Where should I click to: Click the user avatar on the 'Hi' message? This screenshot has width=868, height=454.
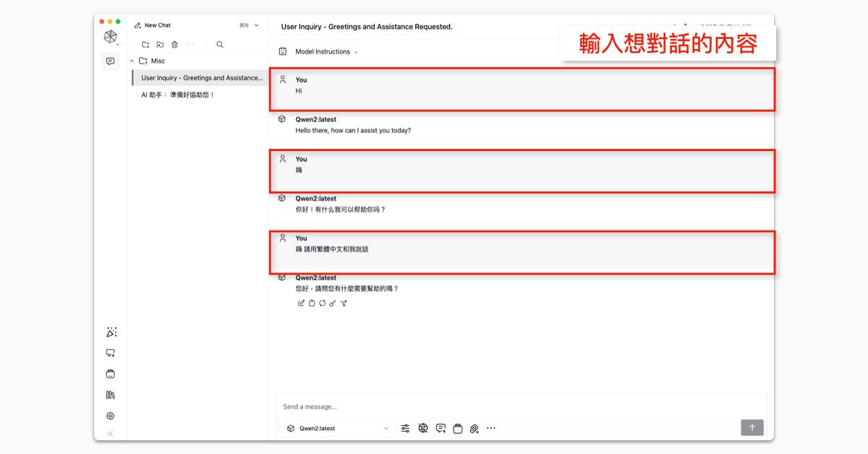[x=283, y=80]
